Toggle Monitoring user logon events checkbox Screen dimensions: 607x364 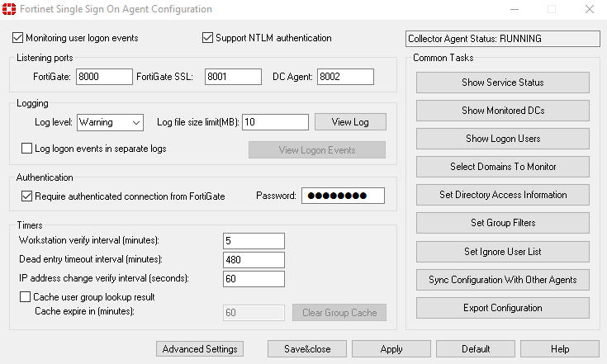point(18,37)
